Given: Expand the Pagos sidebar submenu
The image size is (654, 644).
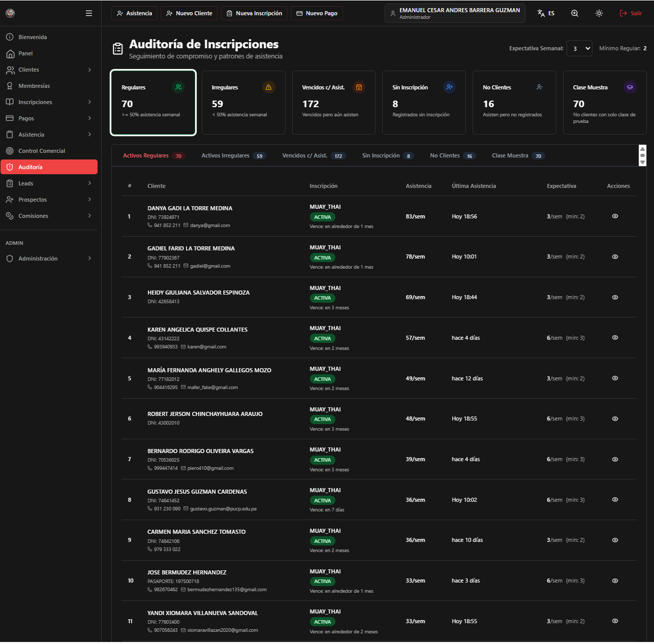Looking at the screenshot, I should click(49, 118).
